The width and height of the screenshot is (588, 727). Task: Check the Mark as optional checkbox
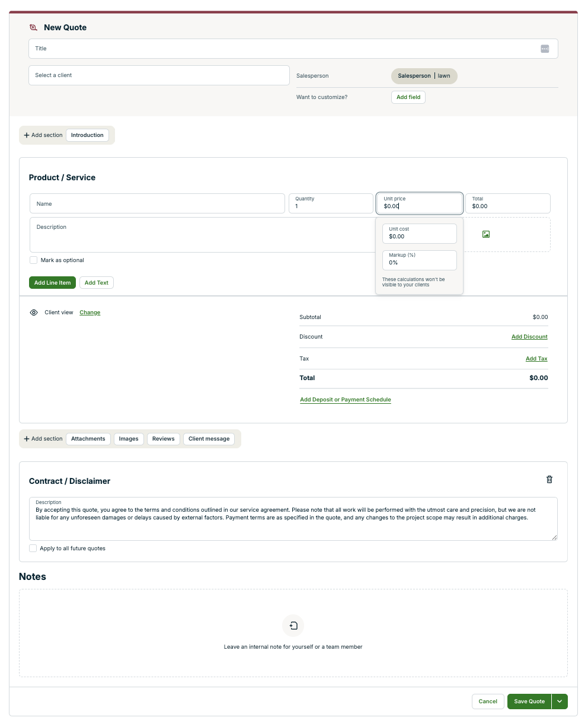pyautogui.click(x=33, y=260)
